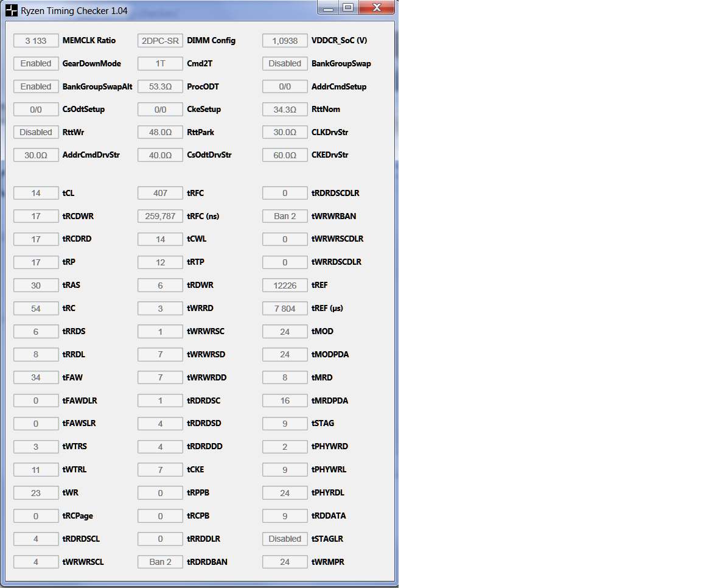This screenshot has height=588, width=701.
Task: Click the tRCDWR value field
Action: tap(36, 217)
